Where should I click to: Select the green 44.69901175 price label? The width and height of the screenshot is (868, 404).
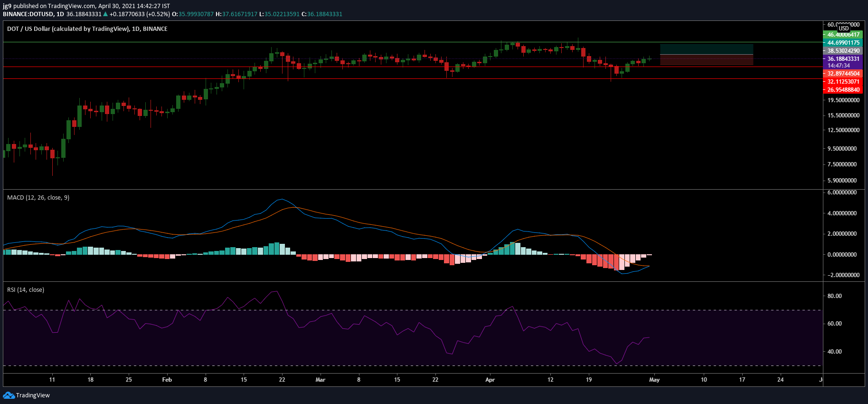click(x=843, y=43)
